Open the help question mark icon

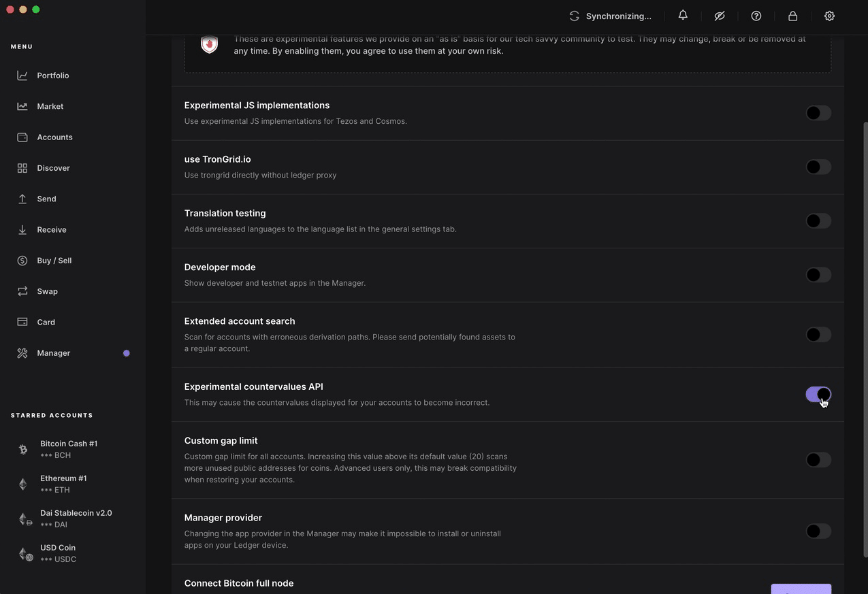pyautogui.click(x=756, y=16)
